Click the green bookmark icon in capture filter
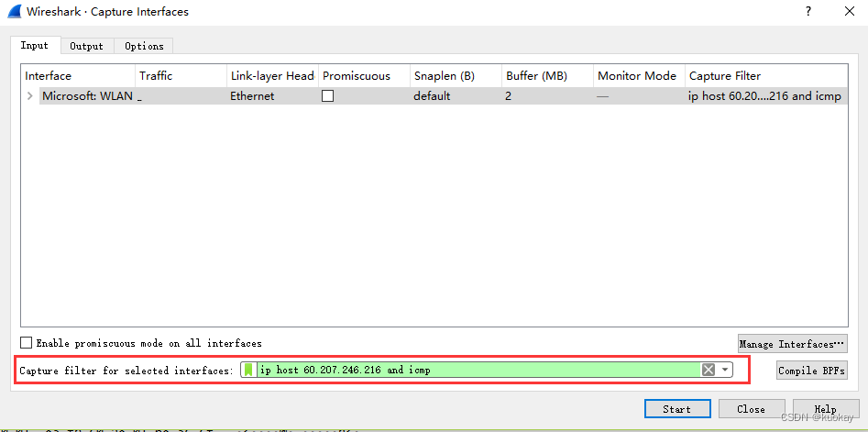The height and width of the screenshot is (432, 868). [x=248, y=370]
